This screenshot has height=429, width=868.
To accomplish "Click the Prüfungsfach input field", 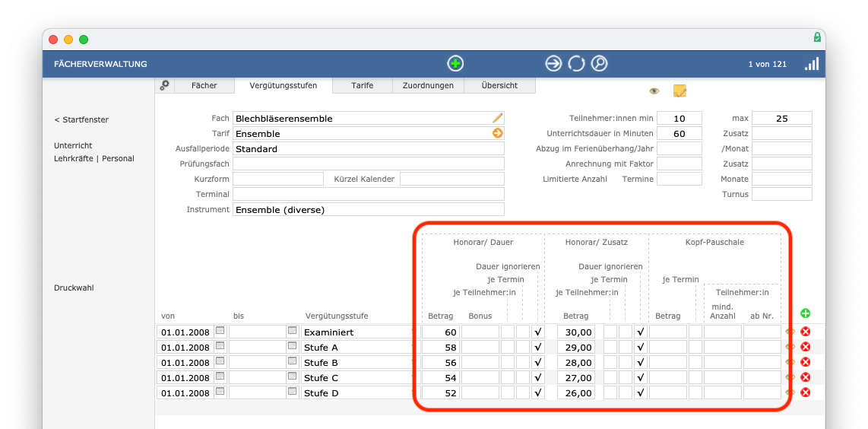I will point(369,164).
